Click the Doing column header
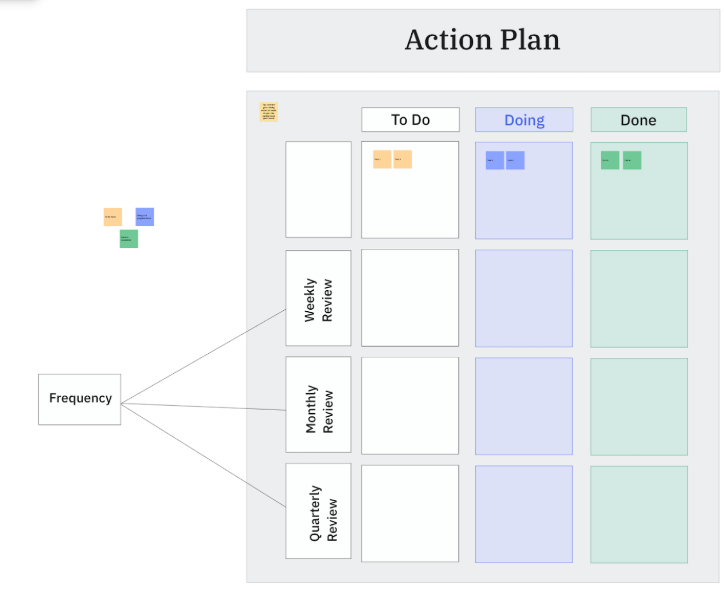 point(524,120)
